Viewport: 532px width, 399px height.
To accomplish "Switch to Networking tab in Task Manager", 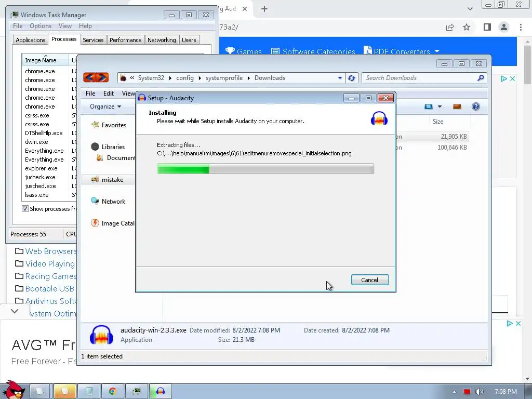I will pos(162,40).
